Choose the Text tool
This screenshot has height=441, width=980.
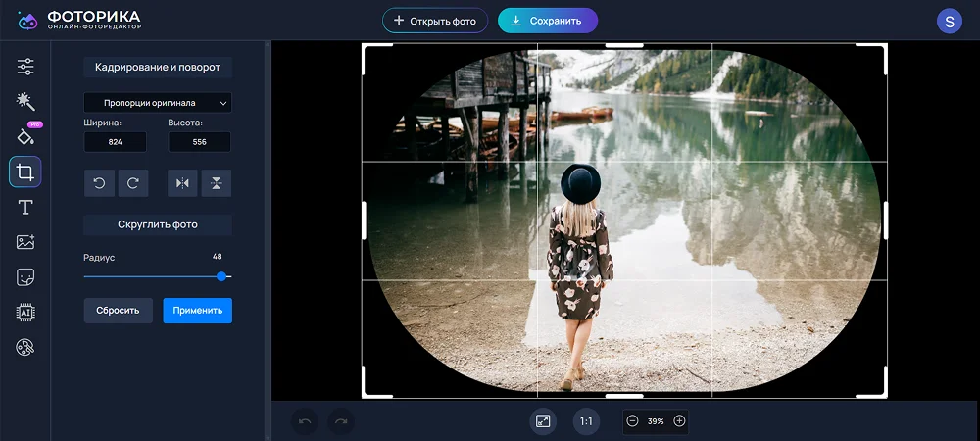coord(25,207)
